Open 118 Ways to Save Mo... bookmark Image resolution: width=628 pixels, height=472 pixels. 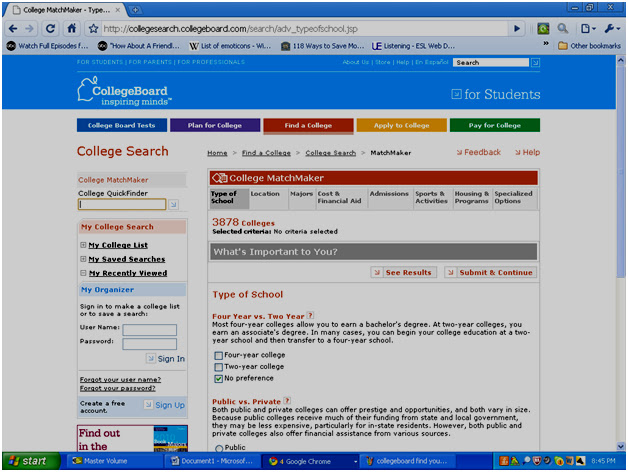coord(322,46)
